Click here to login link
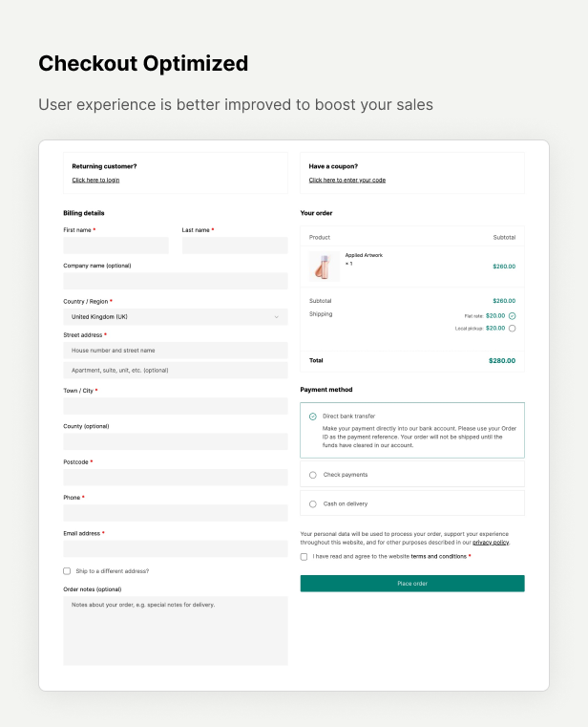588x727 pixels. (95, 180)
